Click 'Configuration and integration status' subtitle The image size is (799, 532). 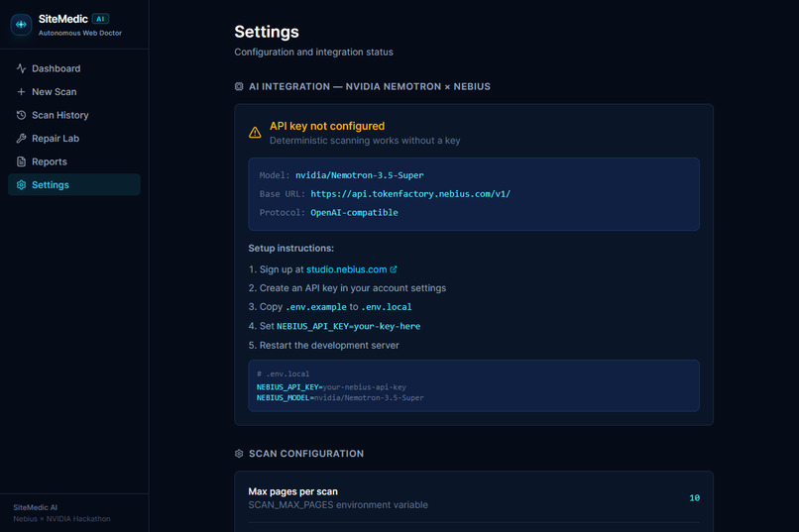coord(313,52)
